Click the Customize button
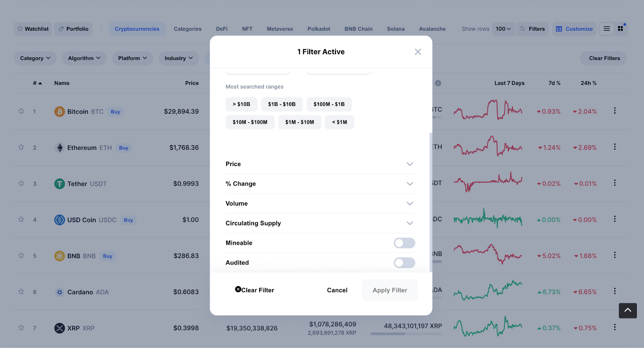644x348 pixels. pos(574,29)
